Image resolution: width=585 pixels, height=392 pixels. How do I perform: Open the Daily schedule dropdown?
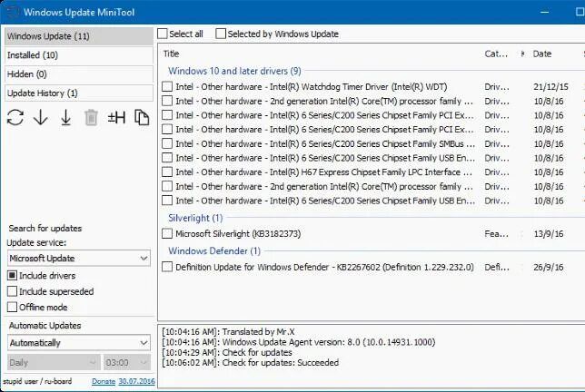pyautogui.click(x=54, y=363)
